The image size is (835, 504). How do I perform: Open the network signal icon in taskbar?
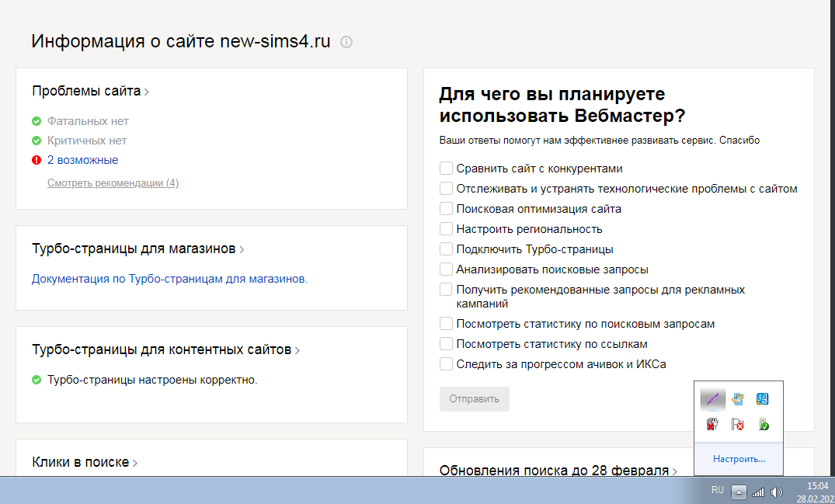758,492
